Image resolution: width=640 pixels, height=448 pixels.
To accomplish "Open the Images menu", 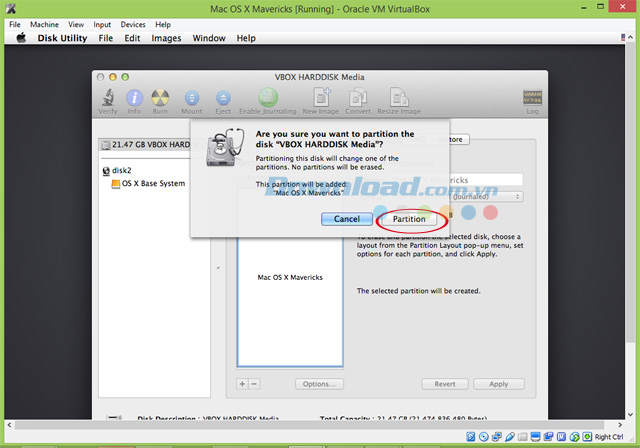I will click(166, 38).
